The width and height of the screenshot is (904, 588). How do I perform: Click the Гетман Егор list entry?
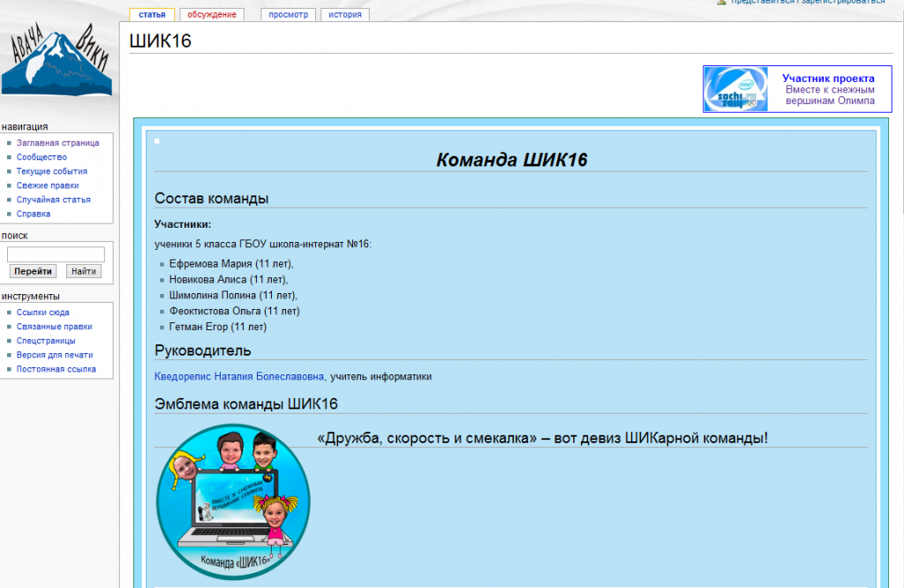pos(218,327)
